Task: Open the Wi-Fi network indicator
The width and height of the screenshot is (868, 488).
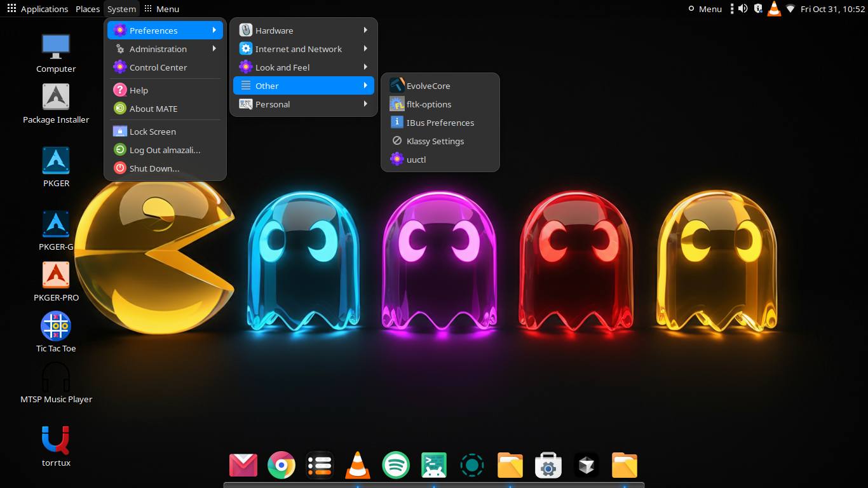Action: [790, 9]
